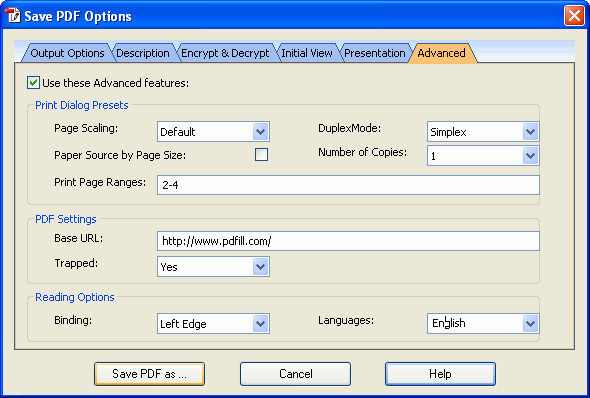
Task: Click the Print Dialog Presets heading
Action: (x=82, y=105)
